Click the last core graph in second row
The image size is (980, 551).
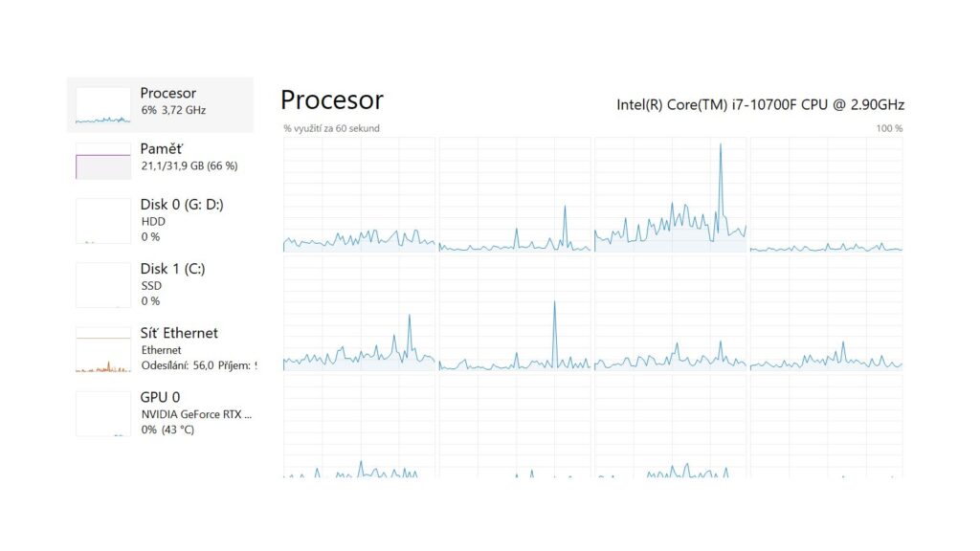[x=826, y=313]
